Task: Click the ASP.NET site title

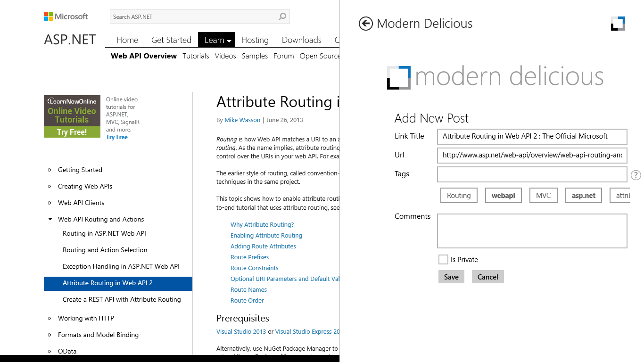Action: coord(70,40)
